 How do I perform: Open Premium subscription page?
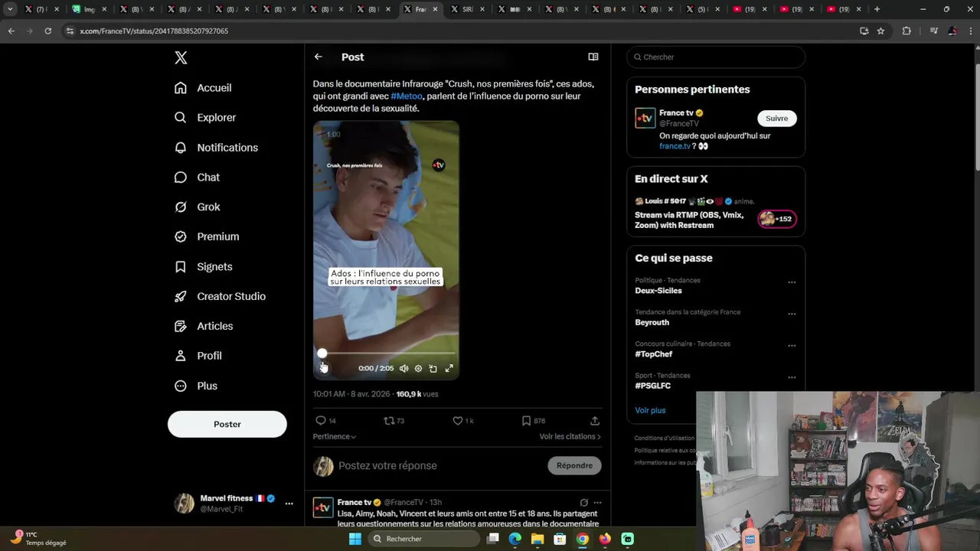click(207, 236)
